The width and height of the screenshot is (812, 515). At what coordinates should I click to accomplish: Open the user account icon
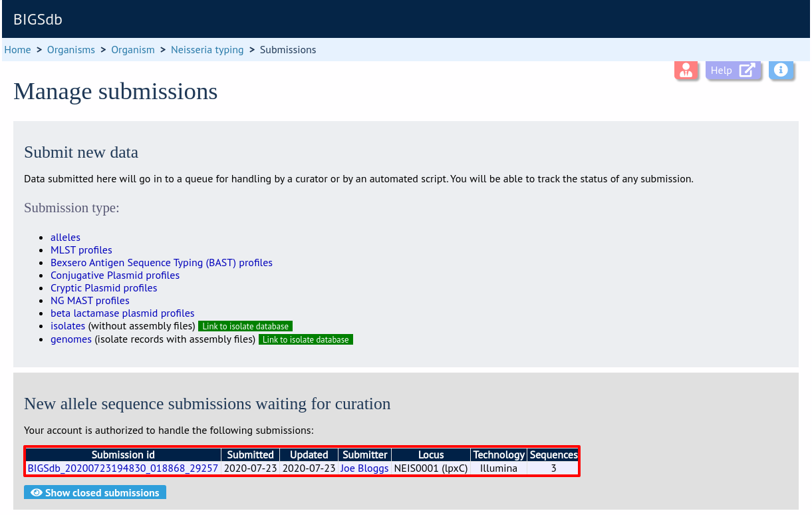[686, 70]
